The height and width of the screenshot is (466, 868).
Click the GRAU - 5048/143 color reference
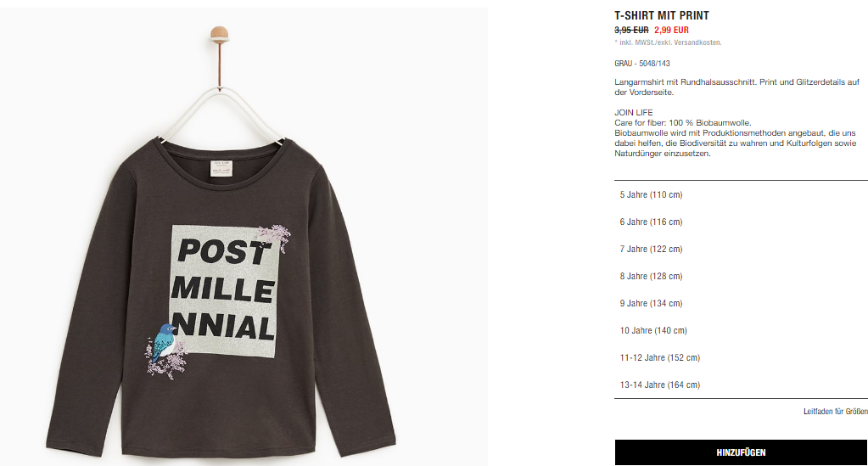(x=642, y=63)
